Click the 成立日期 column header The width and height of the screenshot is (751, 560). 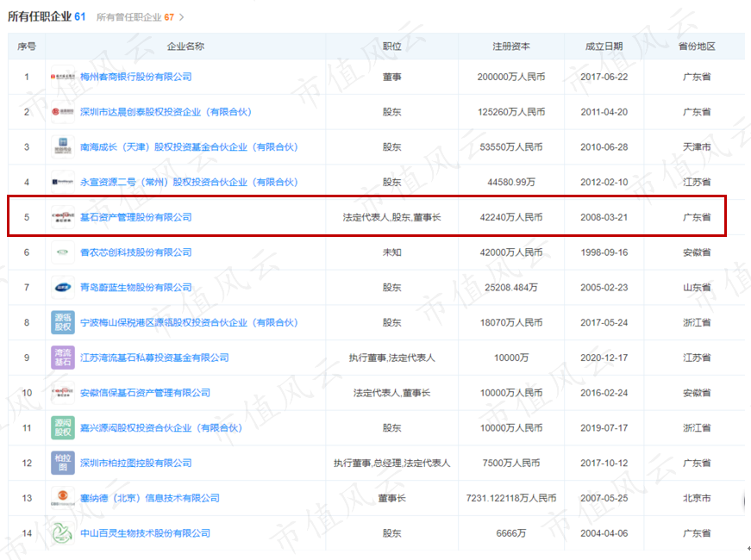[x=604, y=47]
